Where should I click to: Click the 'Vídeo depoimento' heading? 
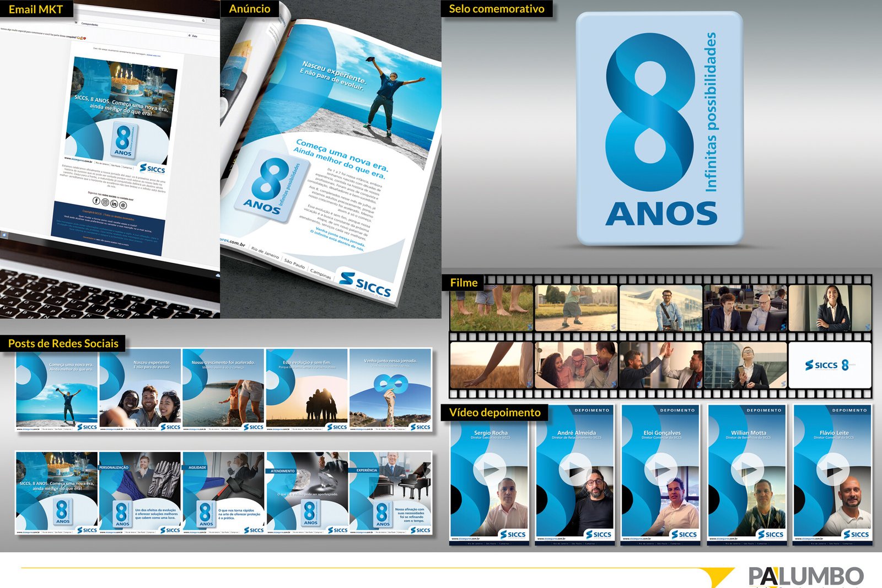coord(495,413)
